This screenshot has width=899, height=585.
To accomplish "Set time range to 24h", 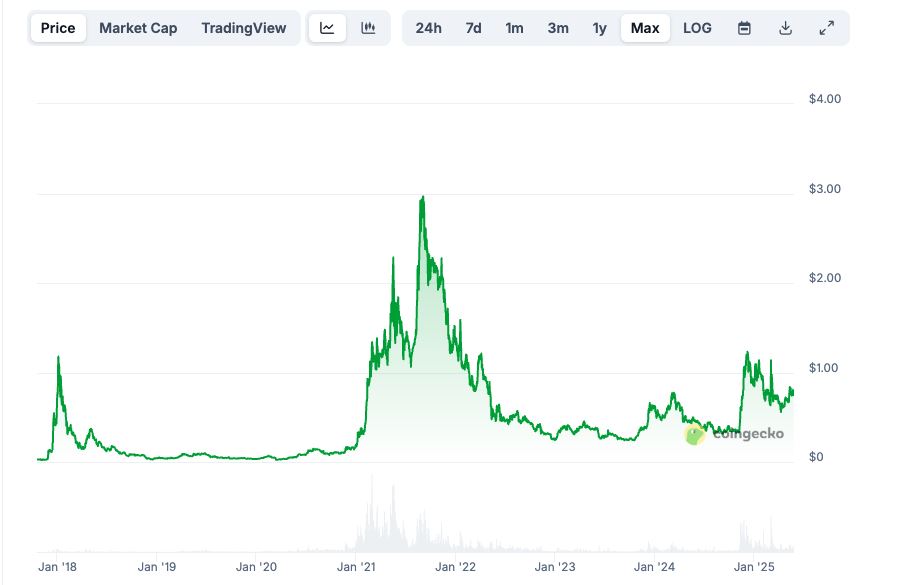I will click(x=428, y=28).
